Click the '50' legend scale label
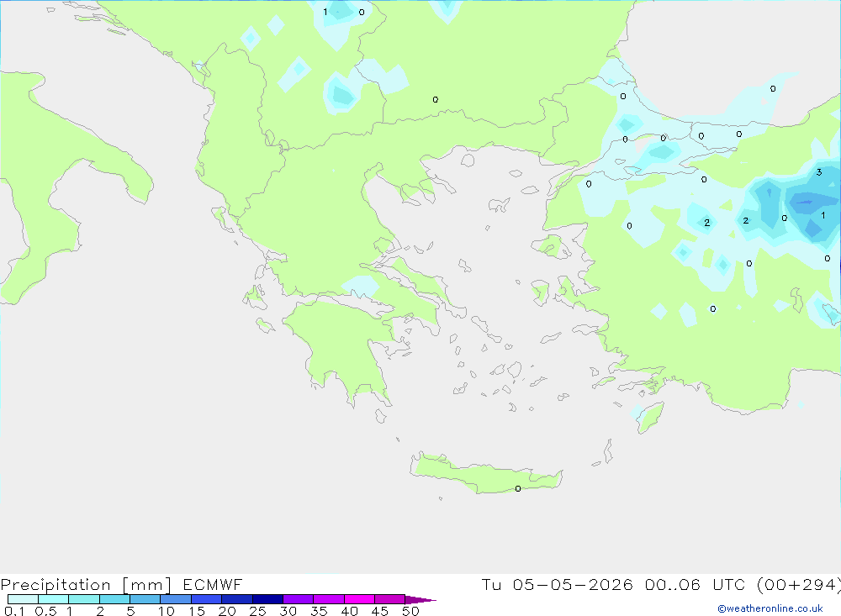This screenshot has height=616, width=841. coord(410,611)
